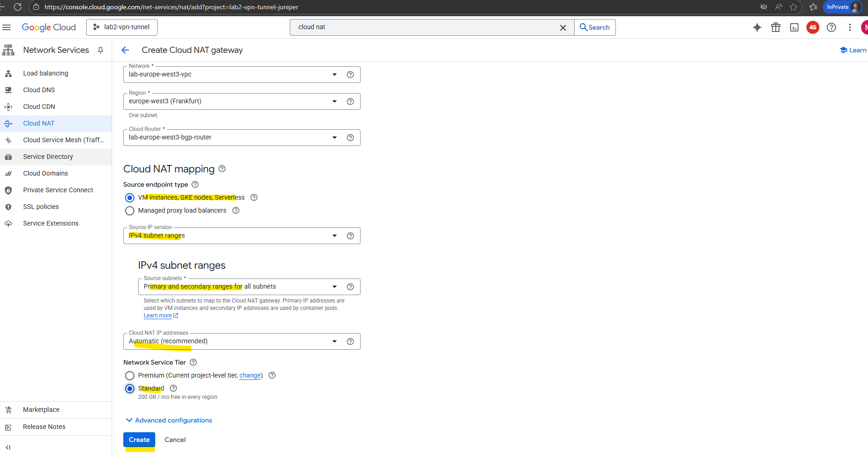Activate Cloud Shell terminal icon
868x454 pixels.
click(794, 27)
